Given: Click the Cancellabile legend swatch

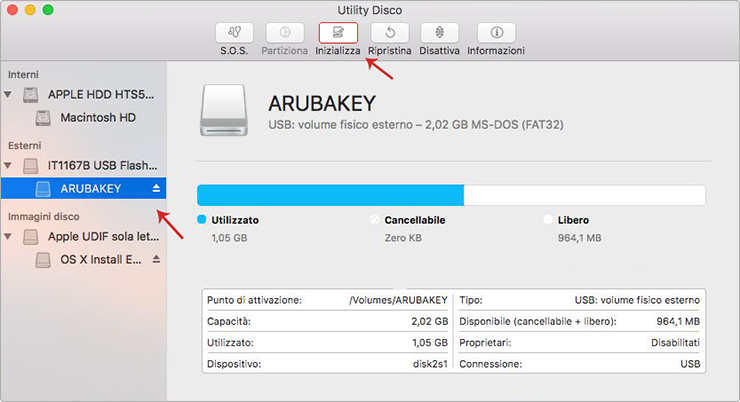Looking at the screenshot, I should pos(375,219).
